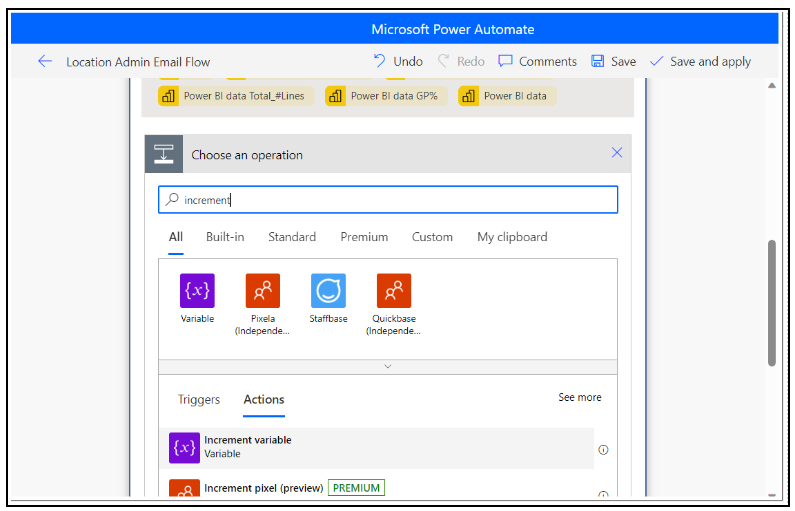Close the Choose an operation panel
795x511 pixels.
pos(617,153)
